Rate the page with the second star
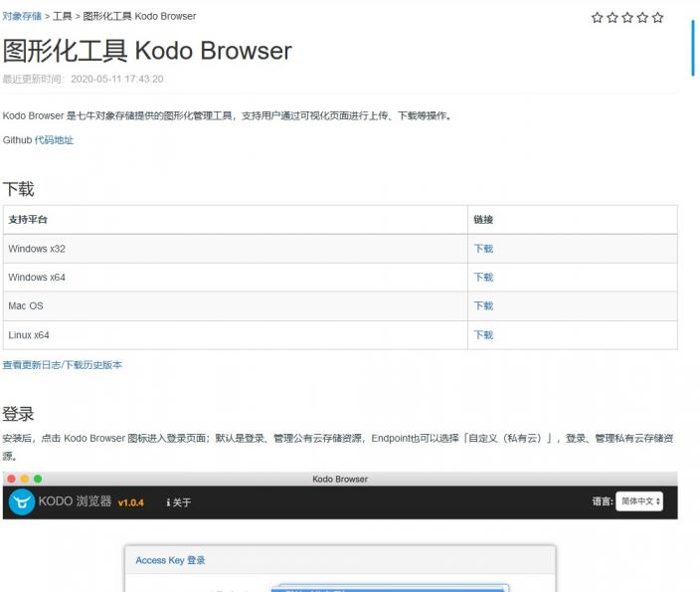The width and height of the screenshot is (700, 592). pyautogui.click(x=612, y=18)
